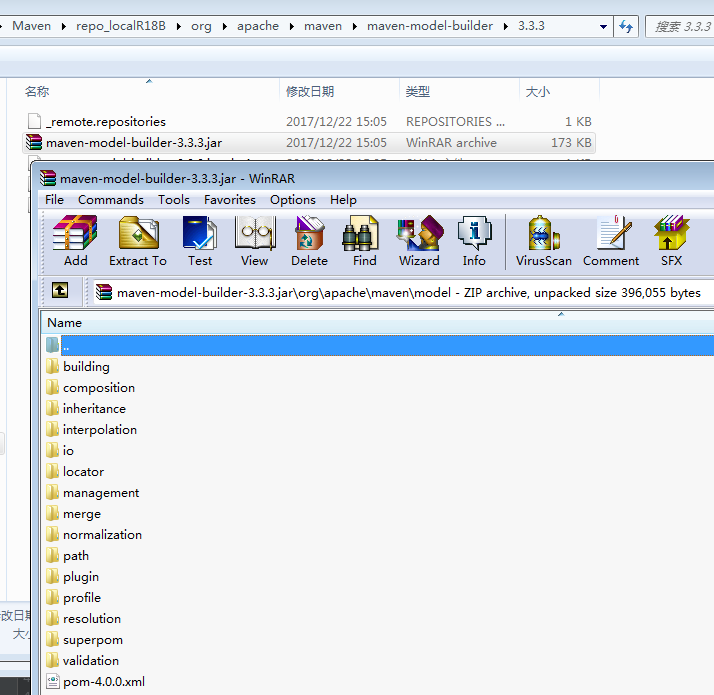Create SFX self-extracting archive
714x695 pixels.
coord(671,240)
